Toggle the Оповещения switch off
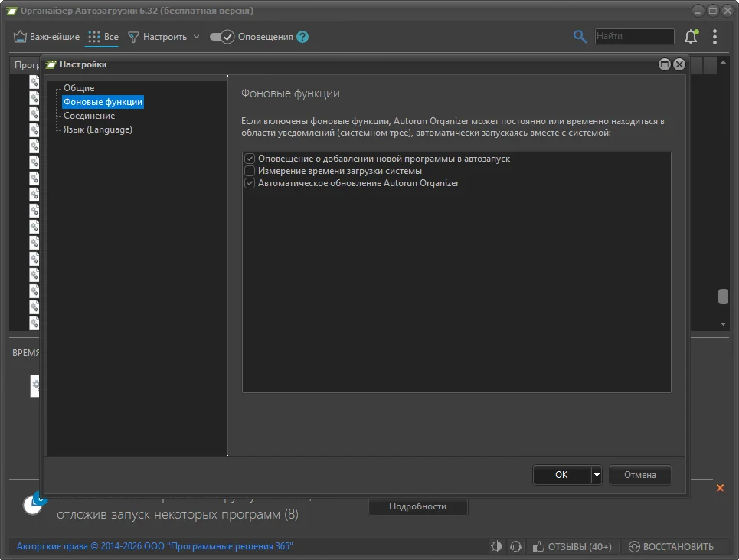Viewport: 739px width, 560px height. (221, 37)
